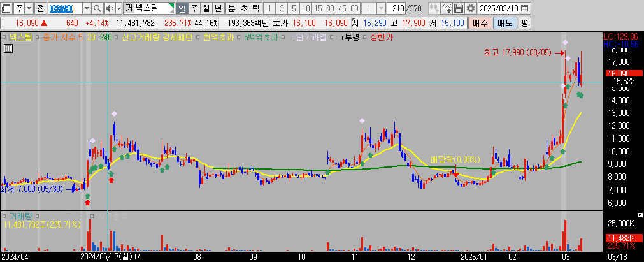Viewport: 644px width, 262px height.
Task: Click the volume value 11,481,782 in header
Action: pos(136,23)
